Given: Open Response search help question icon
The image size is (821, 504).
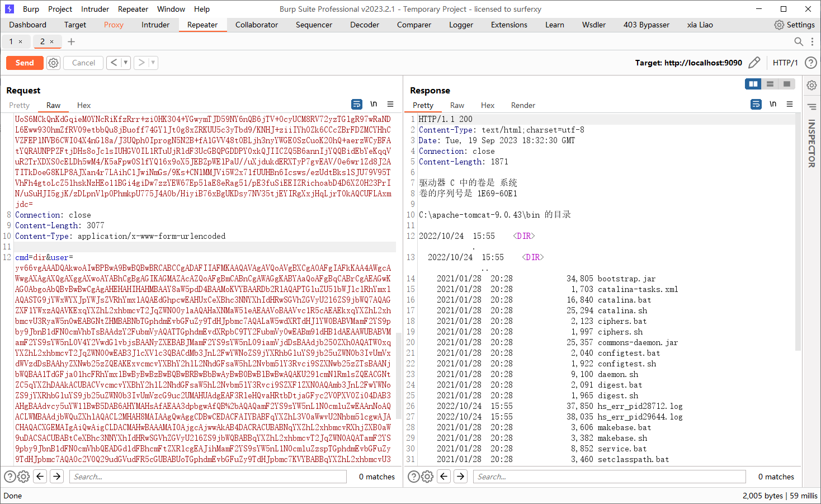Looking at the screenshot, I should pos(414,477).
